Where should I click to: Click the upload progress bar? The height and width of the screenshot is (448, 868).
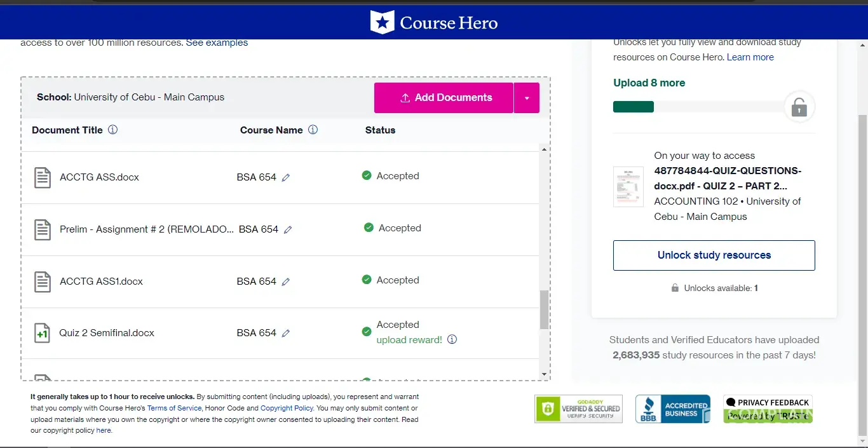[x=698, y=107]
